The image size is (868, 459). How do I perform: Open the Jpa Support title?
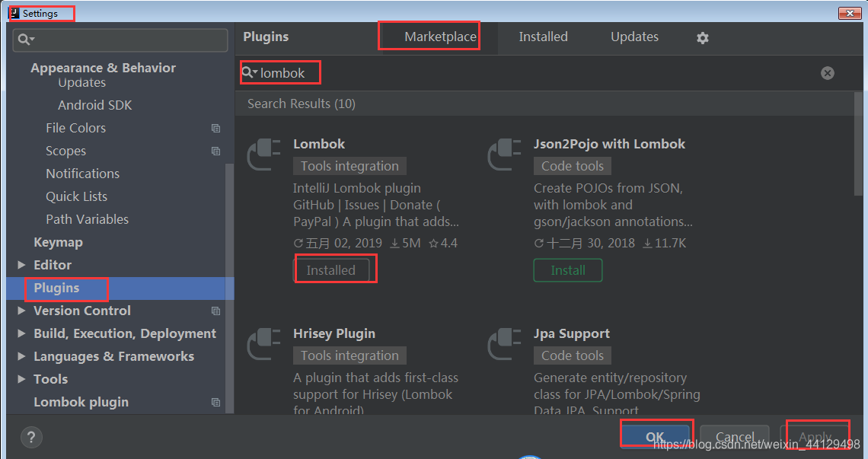tap(571, 333)
